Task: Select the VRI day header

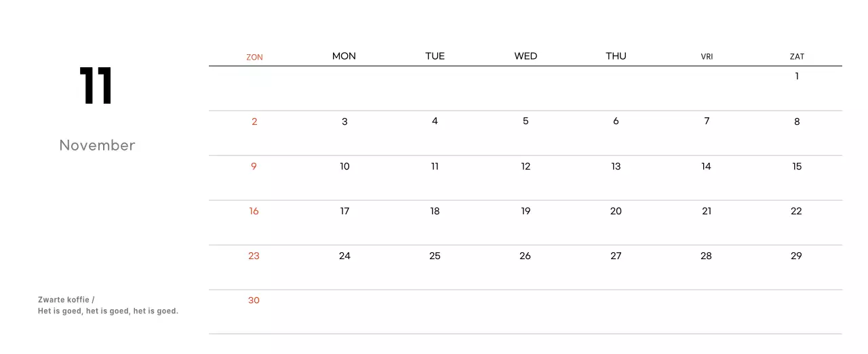Action: tap(707, 57)
